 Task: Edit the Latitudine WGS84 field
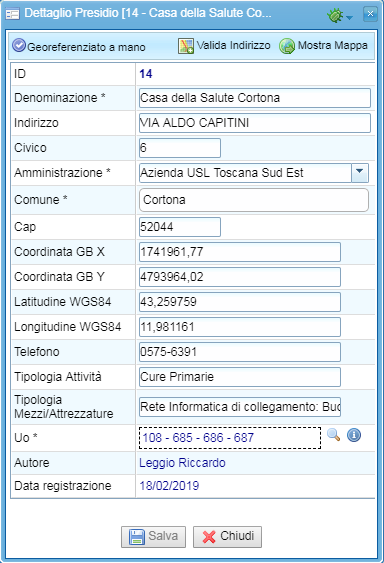[x=240, y=302]
